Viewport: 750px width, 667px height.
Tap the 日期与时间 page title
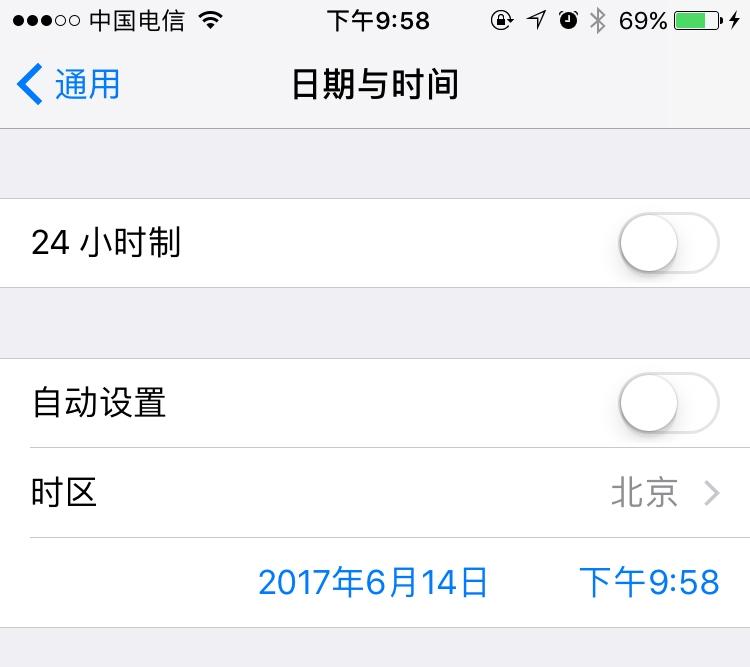[375, 84]
